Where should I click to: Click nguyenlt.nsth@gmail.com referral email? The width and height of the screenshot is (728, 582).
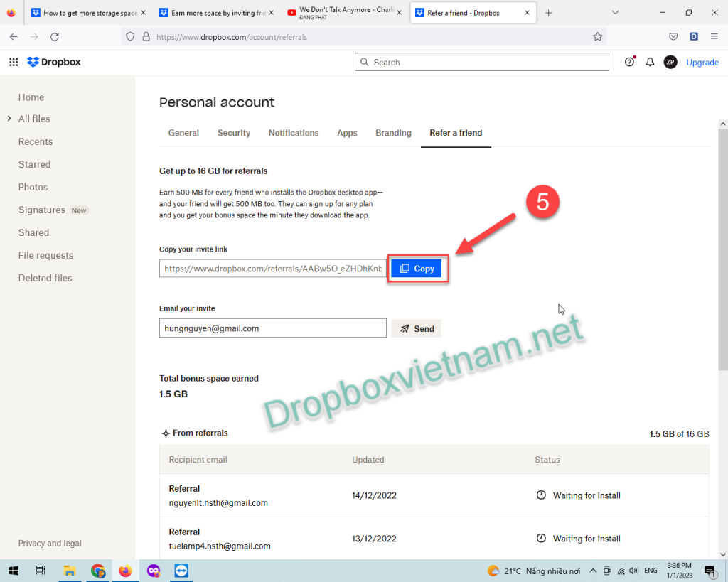(218, 502)
